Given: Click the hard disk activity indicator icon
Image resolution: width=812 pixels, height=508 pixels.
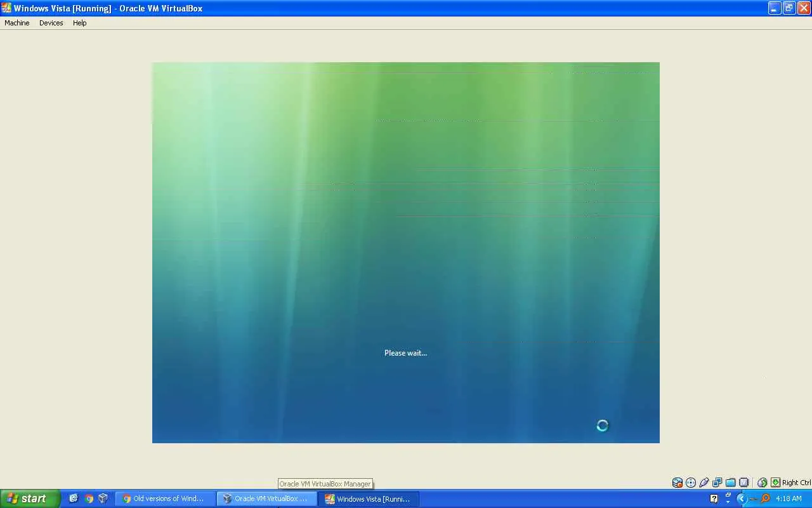Looking at the screenshot, I should [x=678, y=483].
